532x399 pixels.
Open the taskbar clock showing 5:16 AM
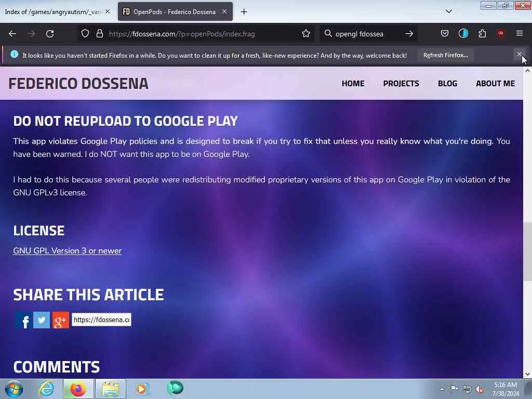pyautogui.click(x=506, y=389)
